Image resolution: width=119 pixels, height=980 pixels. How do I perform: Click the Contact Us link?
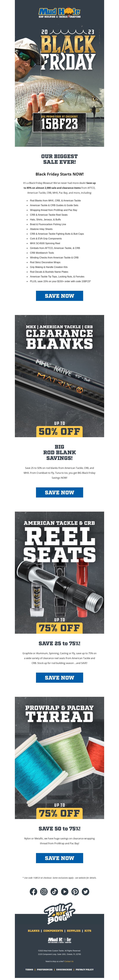click(x=69, y=961)
